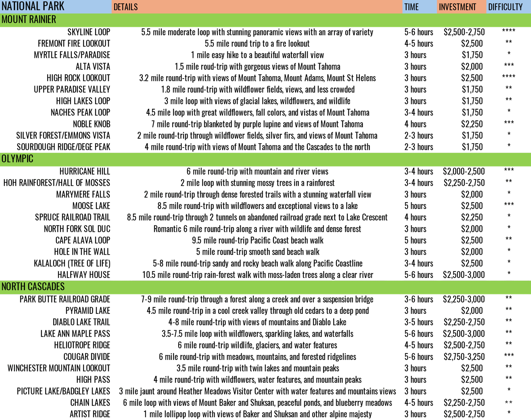The image size is (531, 420).
Task: Click NACHES PEAK LOOP cell
Action: [x=80, y=112]
